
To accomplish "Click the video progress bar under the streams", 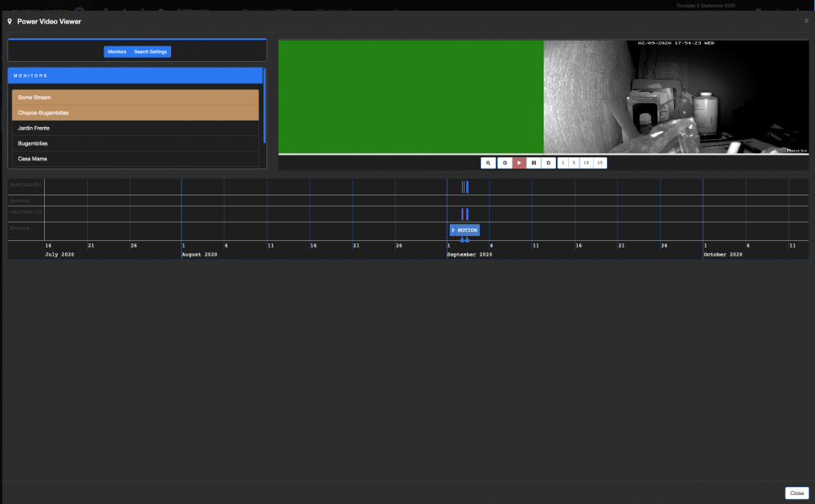I will (543, 154).
